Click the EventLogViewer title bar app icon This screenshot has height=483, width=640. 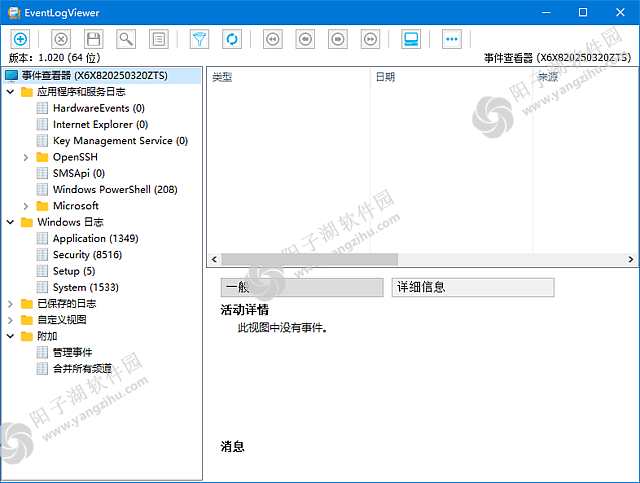(x=14, y=13)
